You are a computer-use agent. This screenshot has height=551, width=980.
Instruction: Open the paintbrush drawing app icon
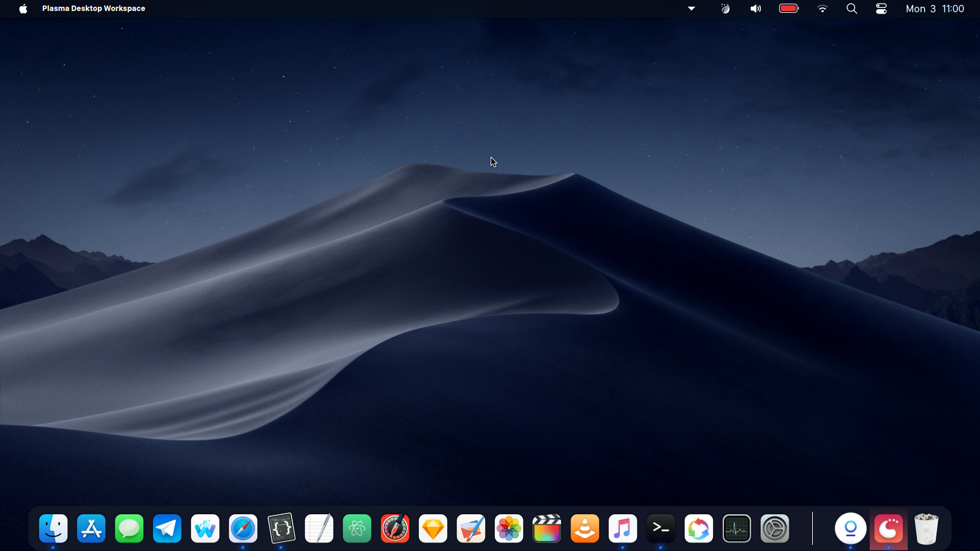point(471,528)
